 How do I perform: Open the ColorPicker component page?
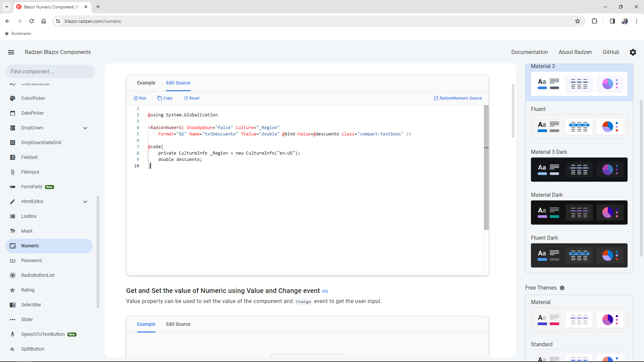coord(33,98)
